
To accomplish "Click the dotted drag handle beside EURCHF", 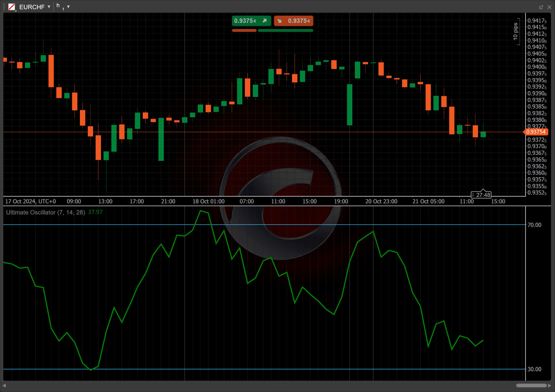I will 4,7.
